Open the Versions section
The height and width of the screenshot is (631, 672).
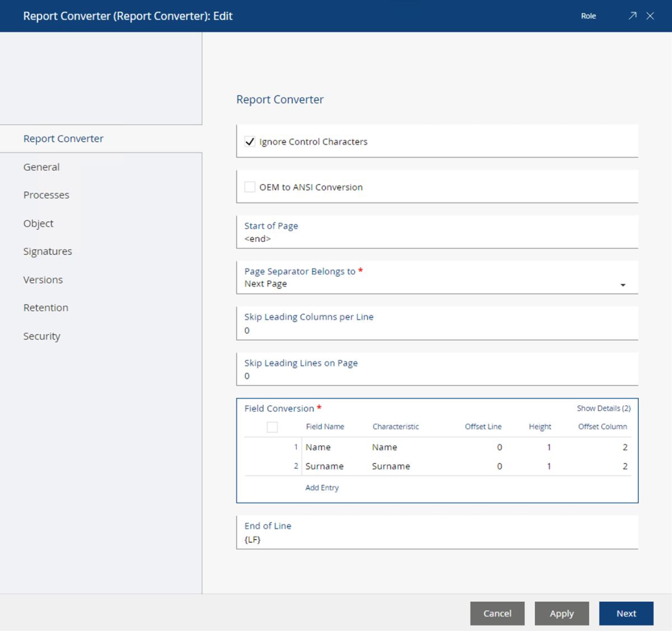(43, 280)
